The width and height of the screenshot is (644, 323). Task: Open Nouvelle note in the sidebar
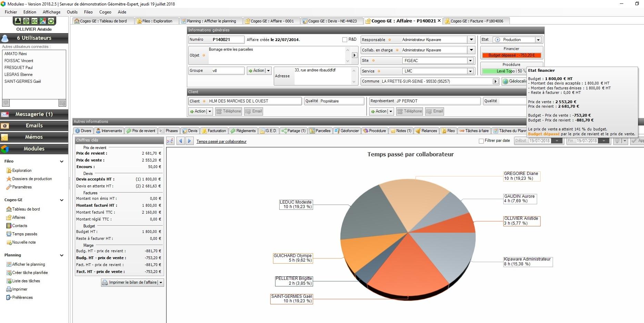21,242
